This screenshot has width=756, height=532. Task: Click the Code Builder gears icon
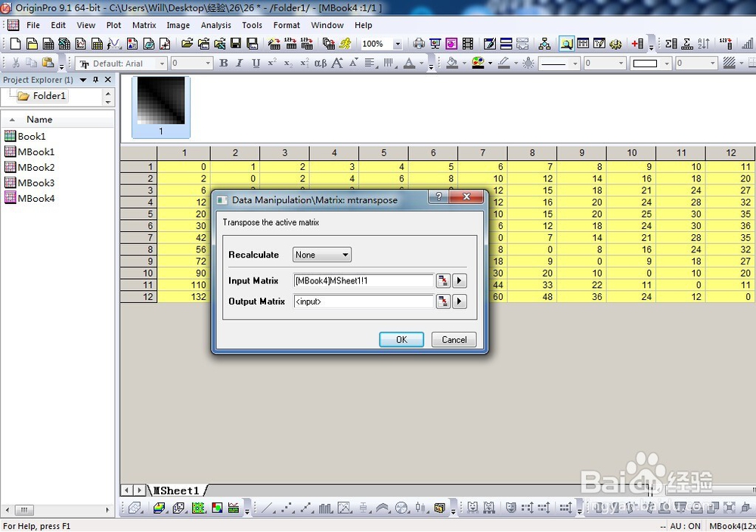pyautogui.click(x=615, y=44)
